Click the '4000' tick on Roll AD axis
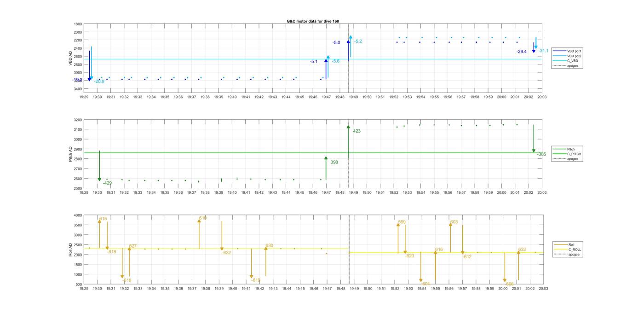 coord(78,215)
